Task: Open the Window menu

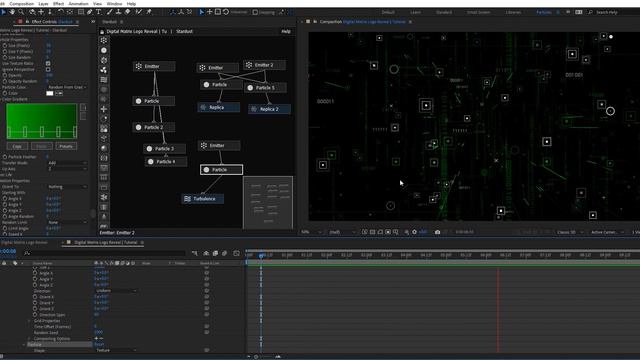Action: click(114, 4)
